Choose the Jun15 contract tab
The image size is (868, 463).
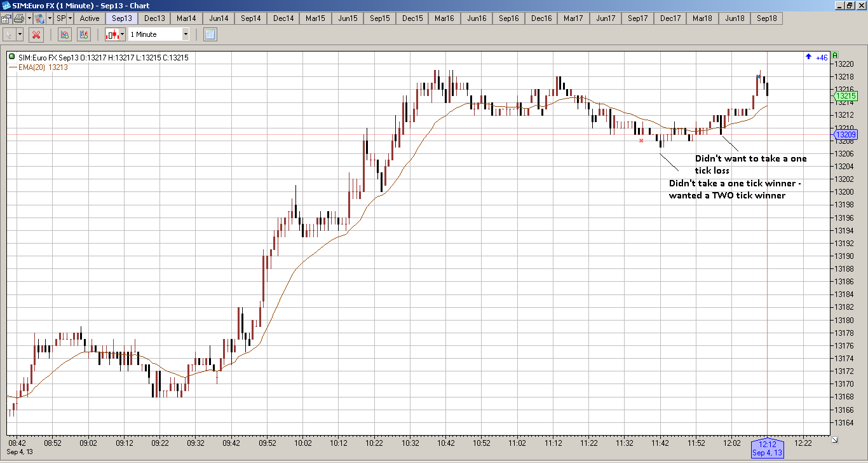click(348, 18)
